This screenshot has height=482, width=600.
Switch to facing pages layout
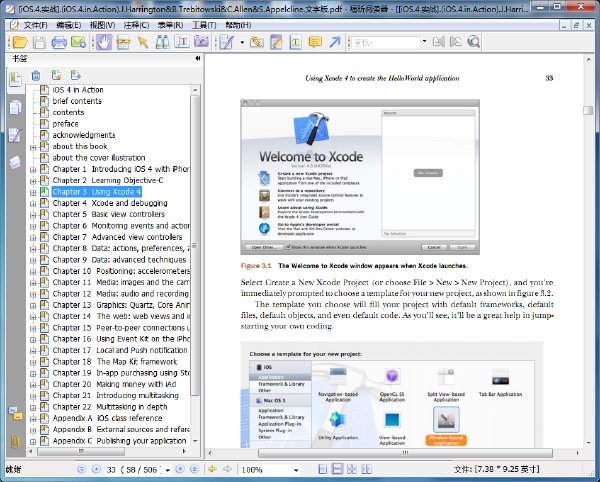352,469
